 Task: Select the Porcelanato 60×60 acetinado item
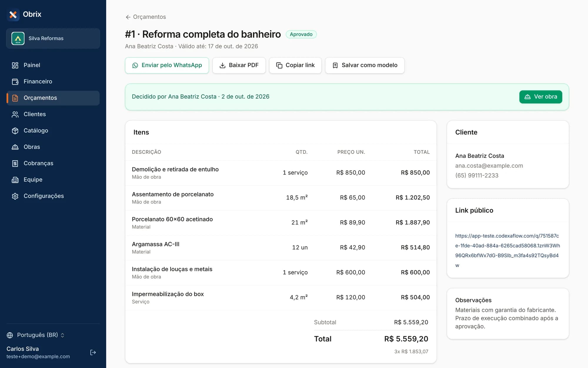281,223
